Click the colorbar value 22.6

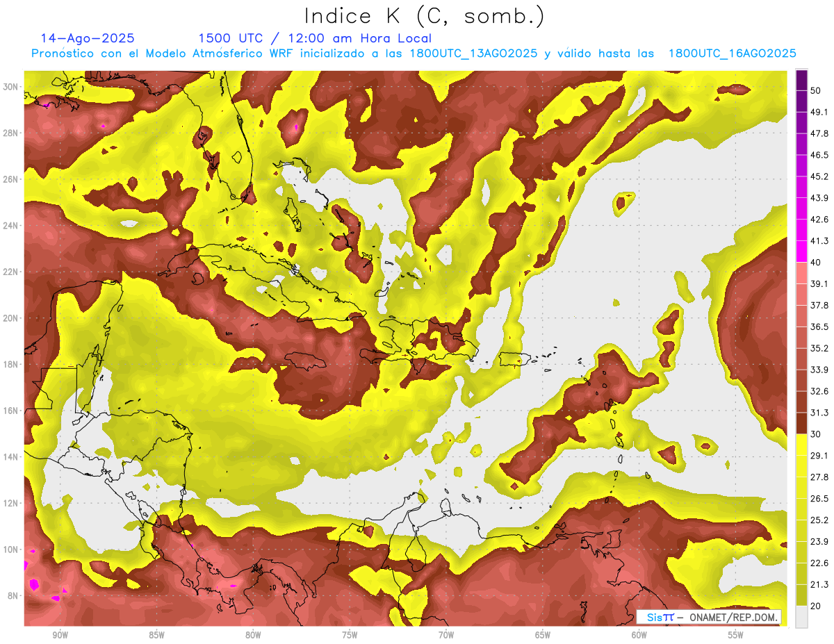tap(819, 563)
